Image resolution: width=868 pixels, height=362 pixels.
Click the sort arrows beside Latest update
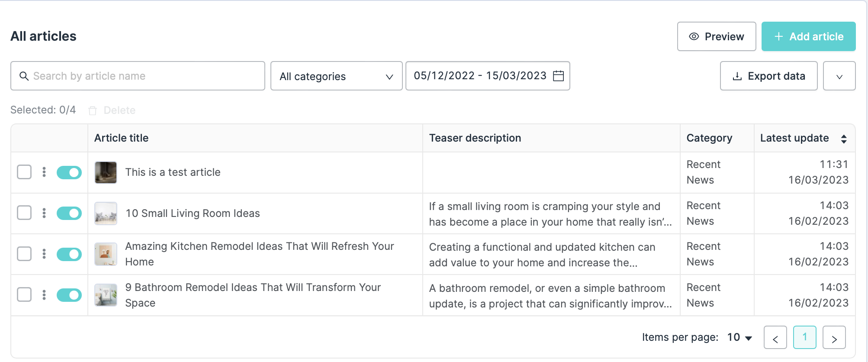click(x=843, y=139)
